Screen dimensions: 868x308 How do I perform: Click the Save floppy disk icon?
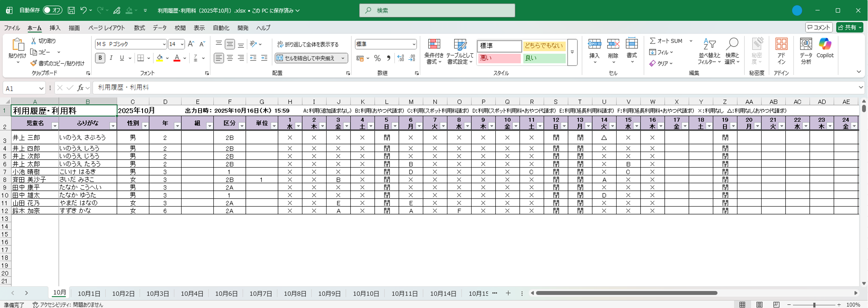pyautogui.click(x=71, y=10)
